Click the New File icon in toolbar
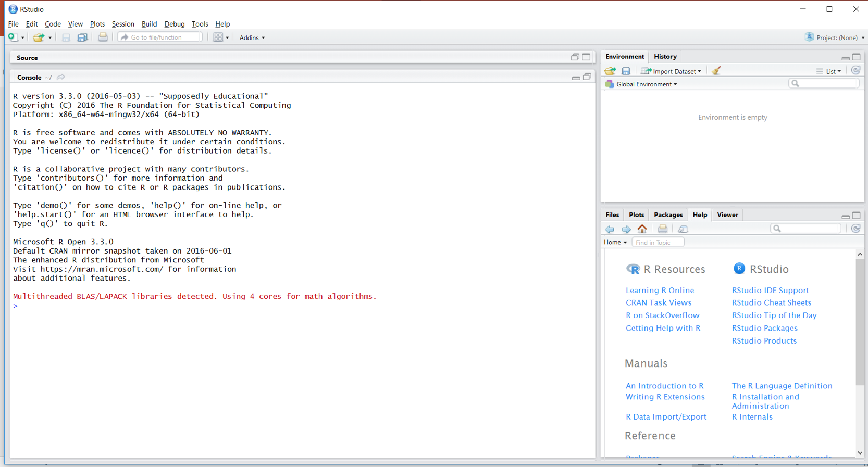868x467 pixels. [13, 37]
